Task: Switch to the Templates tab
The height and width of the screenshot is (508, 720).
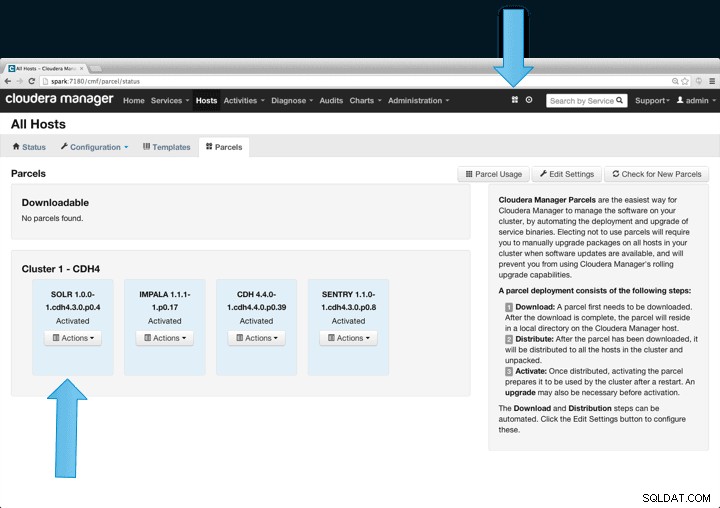Action: pyautogui.click(x=166, y=147)
